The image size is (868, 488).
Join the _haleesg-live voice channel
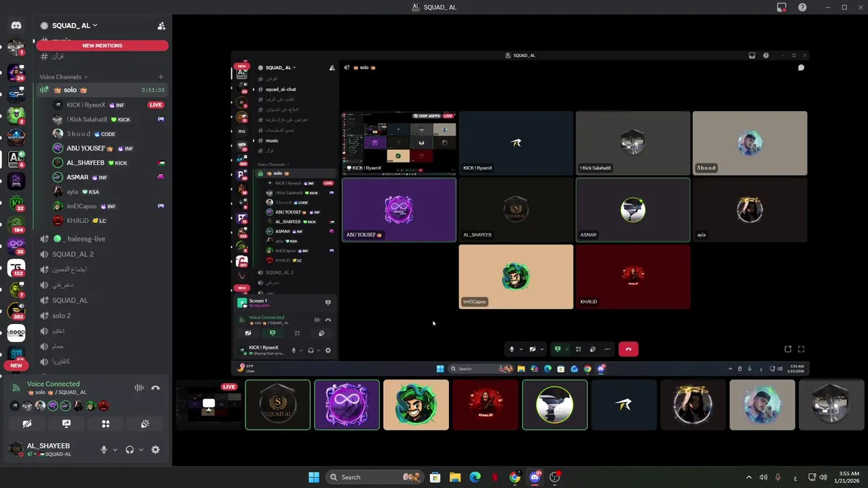point(102,239)
